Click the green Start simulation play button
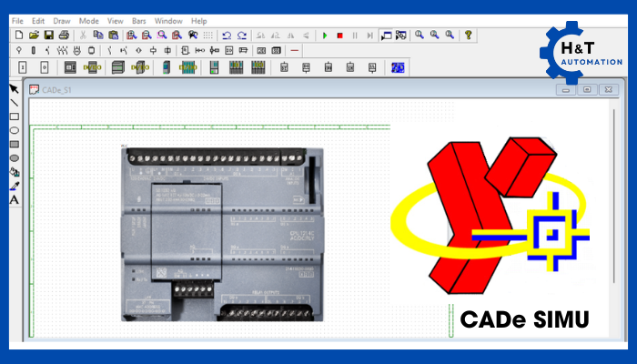Image resolution: width=637 pixels, height=364 pixels. (324, 35)
